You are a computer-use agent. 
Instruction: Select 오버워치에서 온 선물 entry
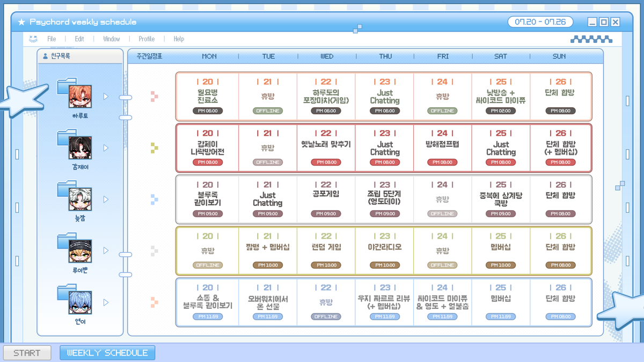(x=268, y=302)
